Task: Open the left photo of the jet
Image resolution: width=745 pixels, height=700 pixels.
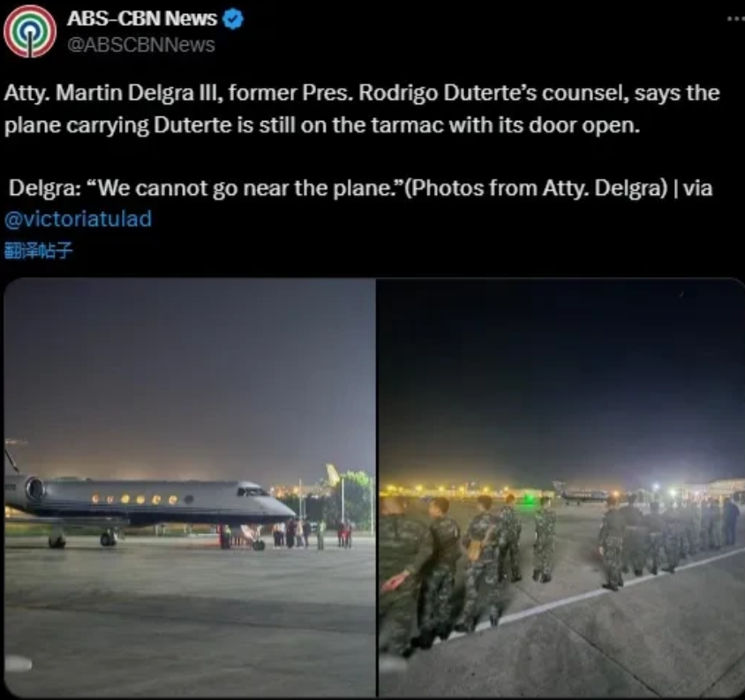Action: pyautogui.click(x=190, y=487)
